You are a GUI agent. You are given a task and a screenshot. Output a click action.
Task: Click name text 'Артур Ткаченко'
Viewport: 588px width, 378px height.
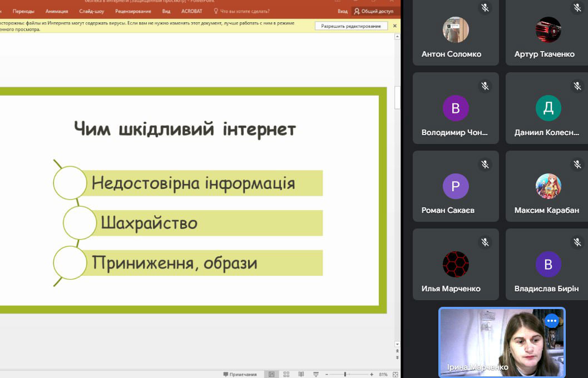pos(544,54)
